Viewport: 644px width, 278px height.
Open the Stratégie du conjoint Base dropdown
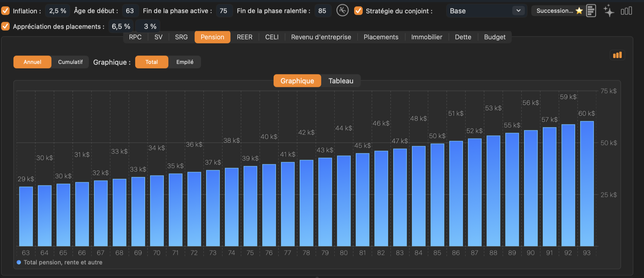pos(486,11)
